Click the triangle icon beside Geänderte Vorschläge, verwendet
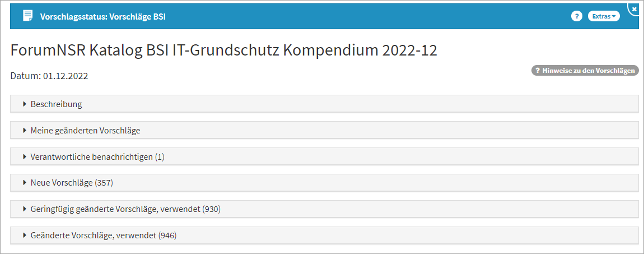Screen dimensions: 644x254 [x=25, y=235]
